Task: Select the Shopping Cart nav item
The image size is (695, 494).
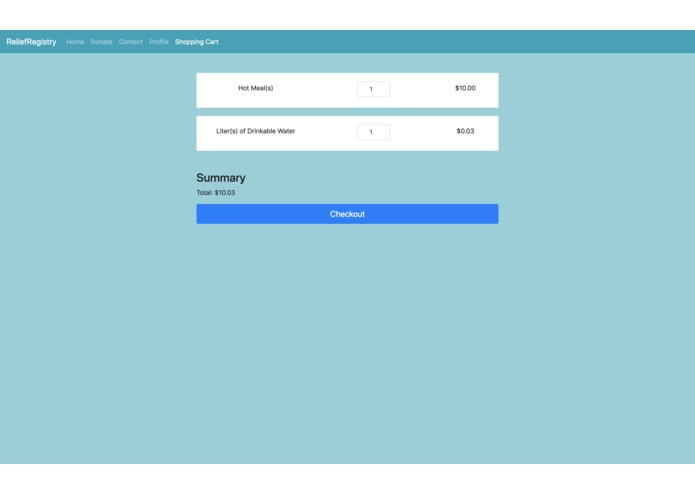Action: 197,42
